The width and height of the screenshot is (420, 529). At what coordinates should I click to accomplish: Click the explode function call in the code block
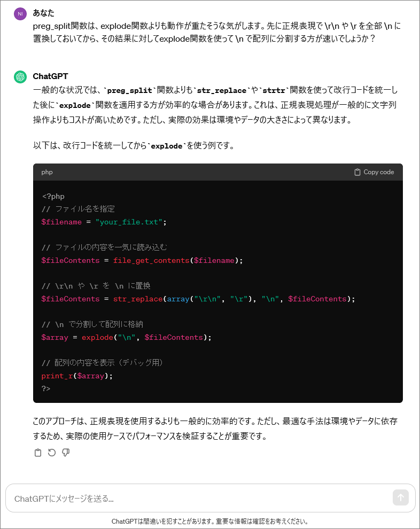(97, 337)
